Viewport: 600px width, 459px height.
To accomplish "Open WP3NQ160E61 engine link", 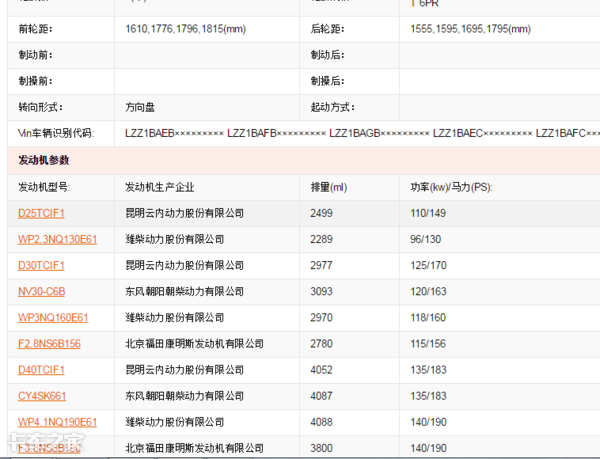I will 53,317.
